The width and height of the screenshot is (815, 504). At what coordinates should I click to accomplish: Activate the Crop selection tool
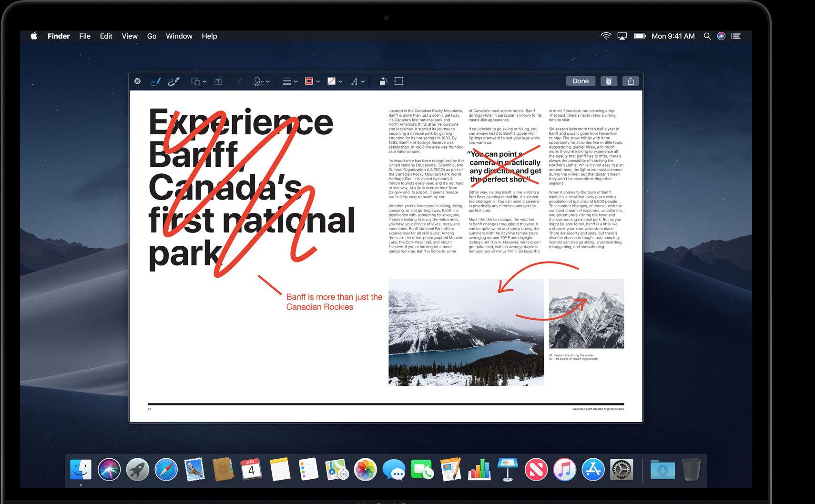coord(399,81)
